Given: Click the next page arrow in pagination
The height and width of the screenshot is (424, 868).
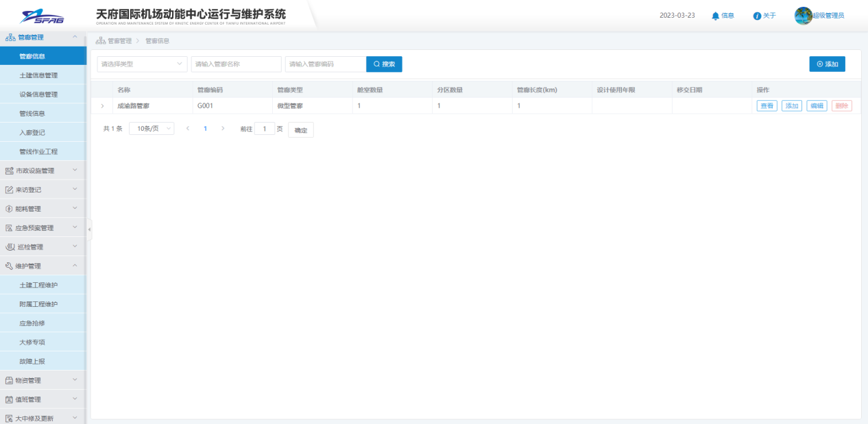Looking at the screenshot, I should (223, 129).
